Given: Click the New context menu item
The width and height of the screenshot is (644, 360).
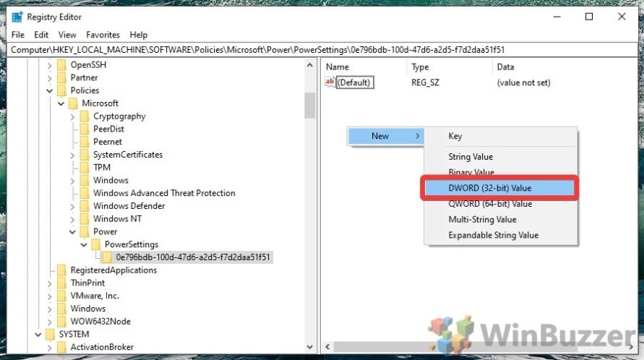Looking at the screenshot, I should [x=386, y=136].
